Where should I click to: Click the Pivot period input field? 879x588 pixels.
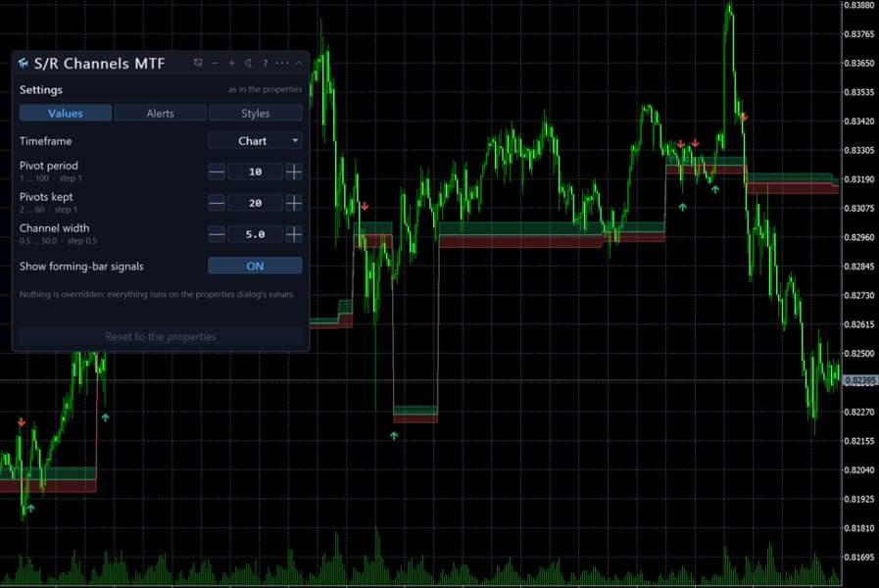pyautogui.click(x=255, y=171)
